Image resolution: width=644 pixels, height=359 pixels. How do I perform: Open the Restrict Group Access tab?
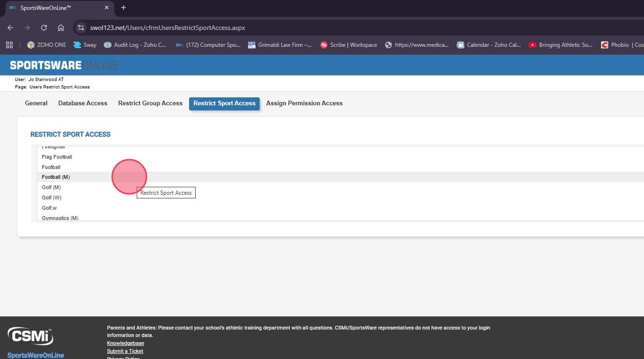(150, 103)
